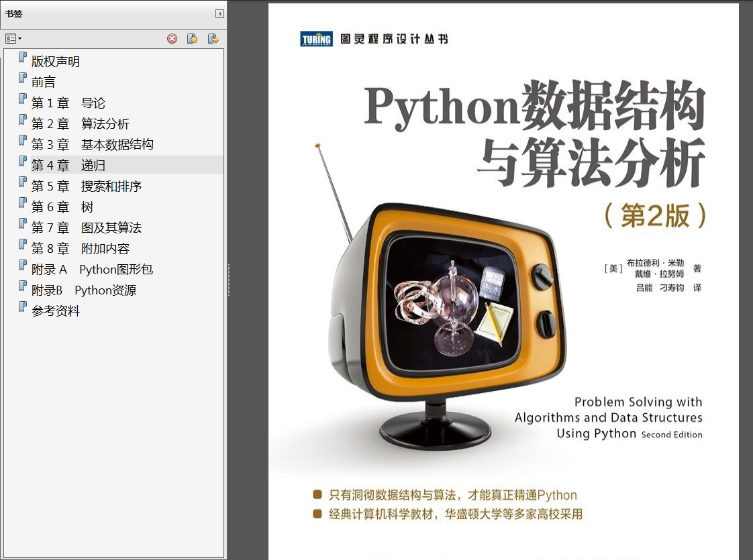Viewport: 753px width, 560px height.
Task: Click the TURING logo on the cover
Action: (x=317, y=39)
